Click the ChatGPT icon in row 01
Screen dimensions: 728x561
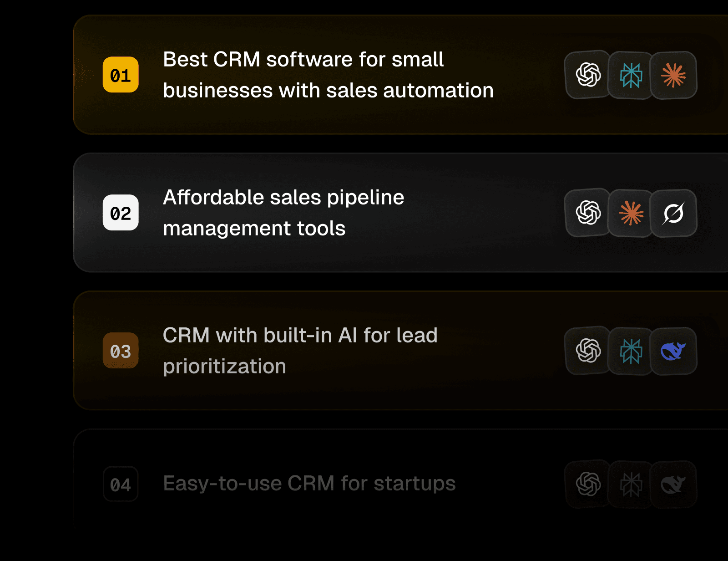coord(588,75)
